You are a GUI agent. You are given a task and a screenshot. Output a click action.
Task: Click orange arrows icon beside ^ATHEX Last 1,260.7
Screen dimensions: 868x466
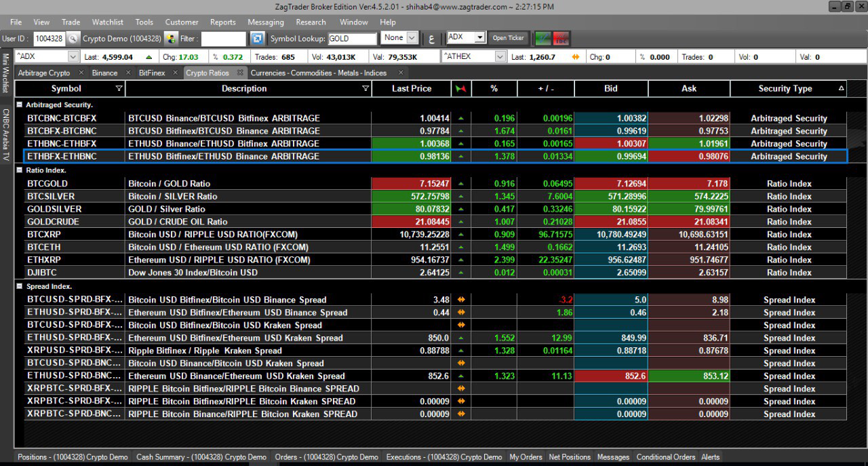point(576,57)
